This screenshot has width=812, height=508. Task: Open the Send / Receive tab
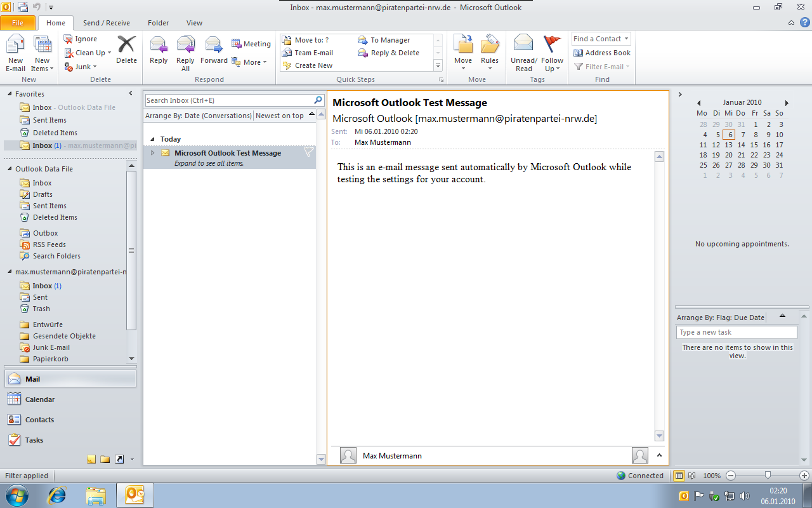[x=106, y=23]
